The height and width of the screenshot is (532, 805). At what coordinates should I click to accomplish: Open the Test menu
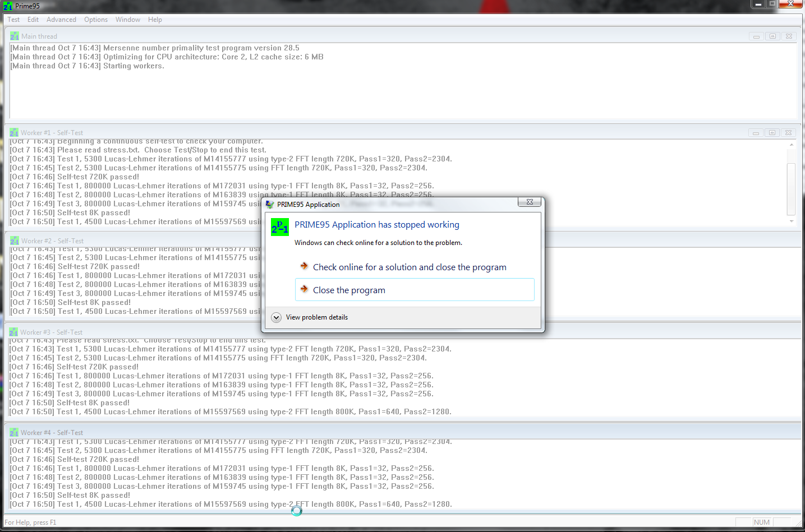tap(13, 20)
